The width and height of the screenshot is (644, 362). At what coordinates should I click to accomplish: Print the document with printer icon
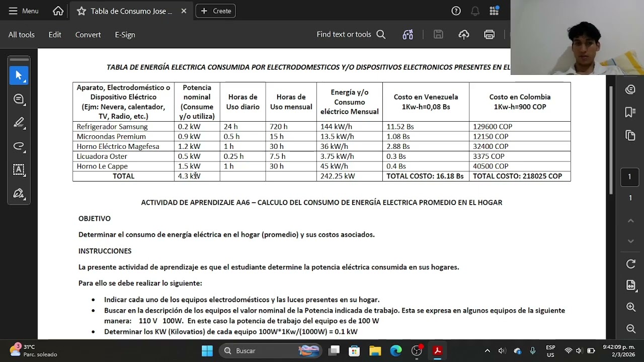[489, 34]
